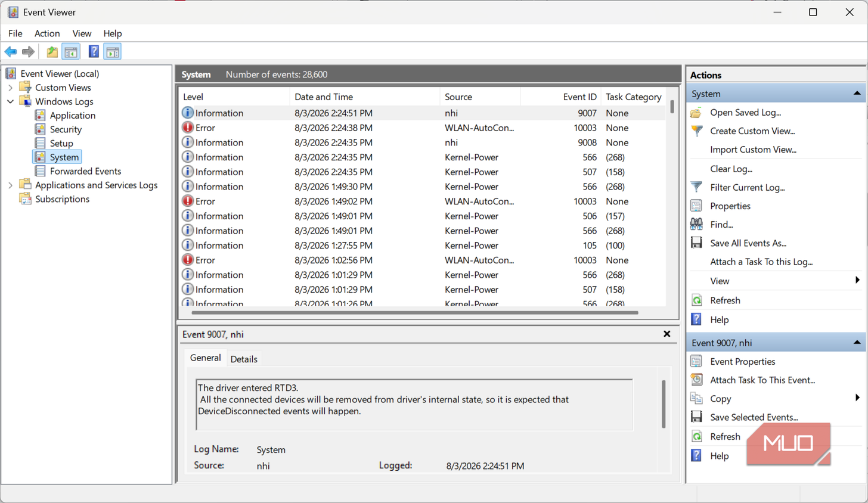The width and height of the screenshot is (868, 503).
Task: Click Import Custom View... action
Action: (x=753, y=150)
